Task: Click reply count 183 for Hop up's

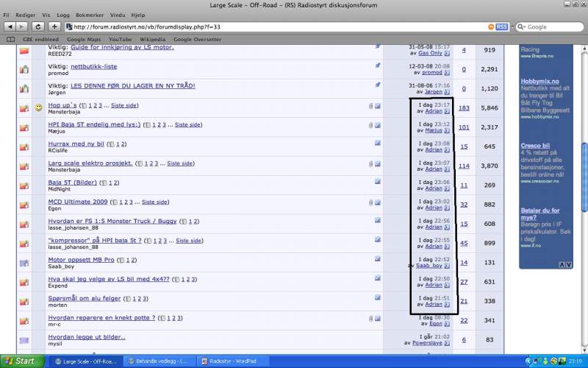Action: coord(464,108)
